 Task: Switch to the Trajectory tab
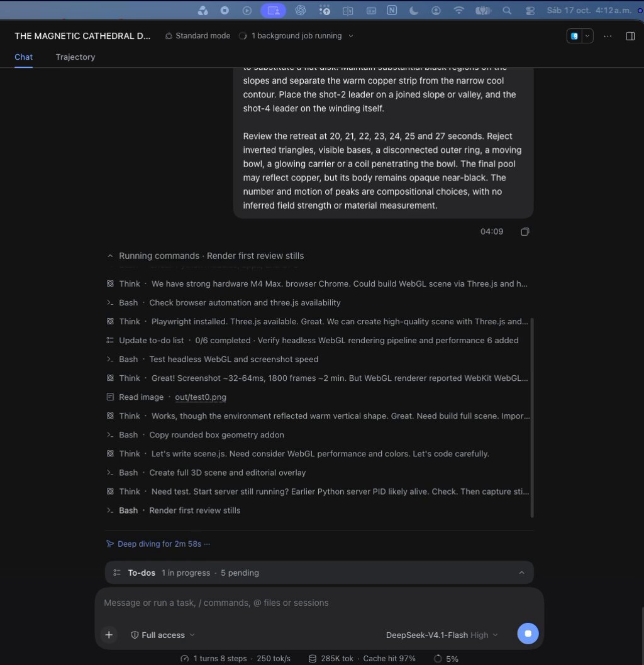[75, 57]
